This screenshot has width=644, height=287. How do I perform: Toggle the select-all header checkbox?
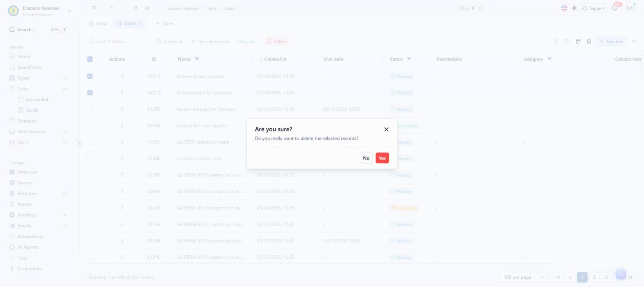coord(90,59)
